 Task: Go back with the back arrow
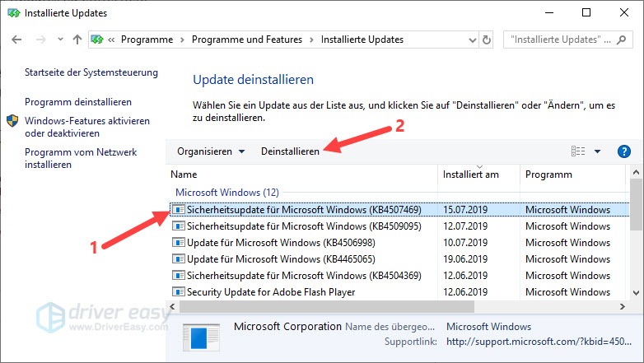16,40
